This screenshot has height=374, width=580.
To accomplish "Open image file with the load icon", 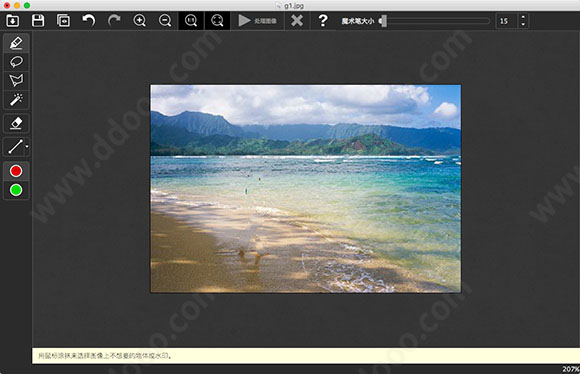I will (x=13, y=21).
